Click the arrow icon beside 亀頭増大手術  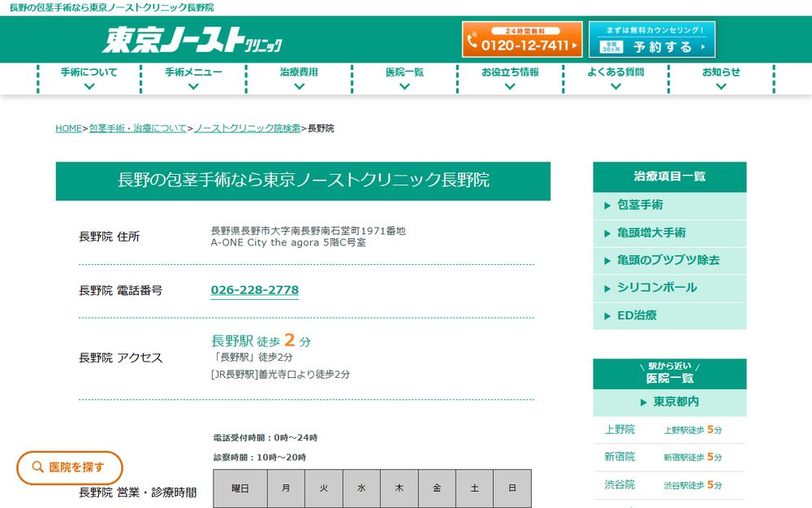(607, 233)
